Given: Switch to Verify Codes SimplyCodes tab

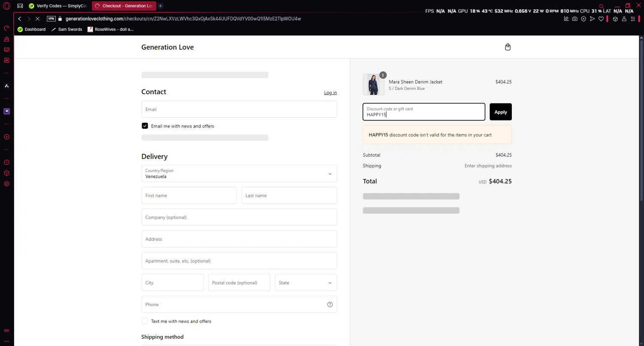Looking at the screenshot, I should tap(58, 6).
